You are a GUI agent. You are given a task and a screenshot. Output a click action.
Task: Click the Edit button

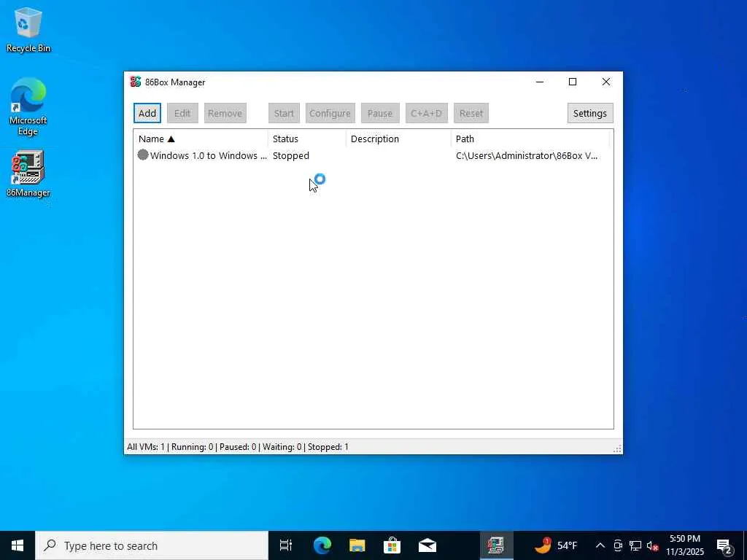point(182,113)
